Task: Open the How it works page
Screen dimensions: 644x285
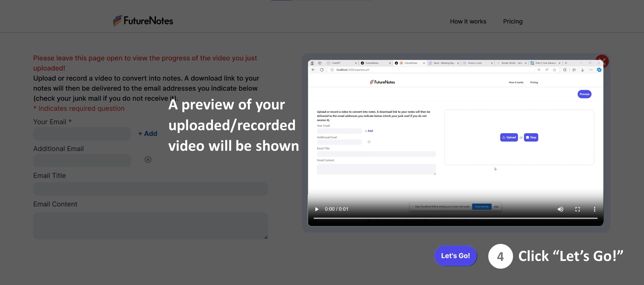Action: pyautogui.click(x=468, y=22)
